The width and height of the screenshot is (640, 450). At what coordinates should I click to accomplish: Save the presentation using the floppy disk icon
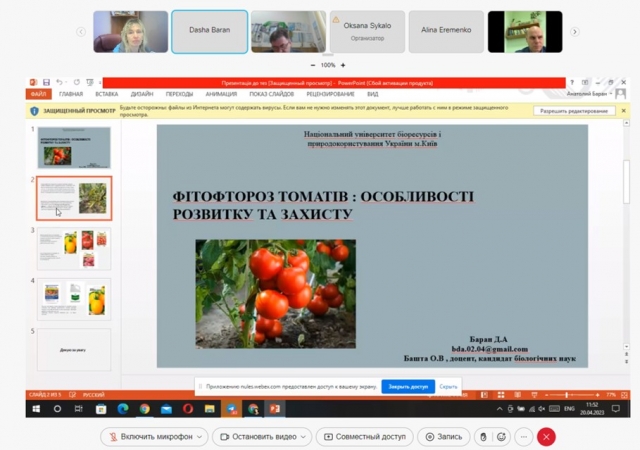[x=46, y=82]
